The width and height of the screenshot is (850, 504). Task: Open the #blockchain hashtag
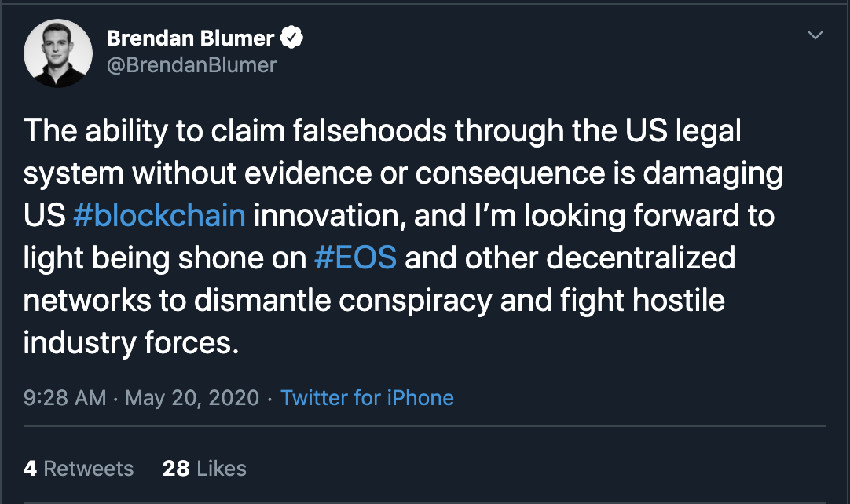click(x=159, y=215)
